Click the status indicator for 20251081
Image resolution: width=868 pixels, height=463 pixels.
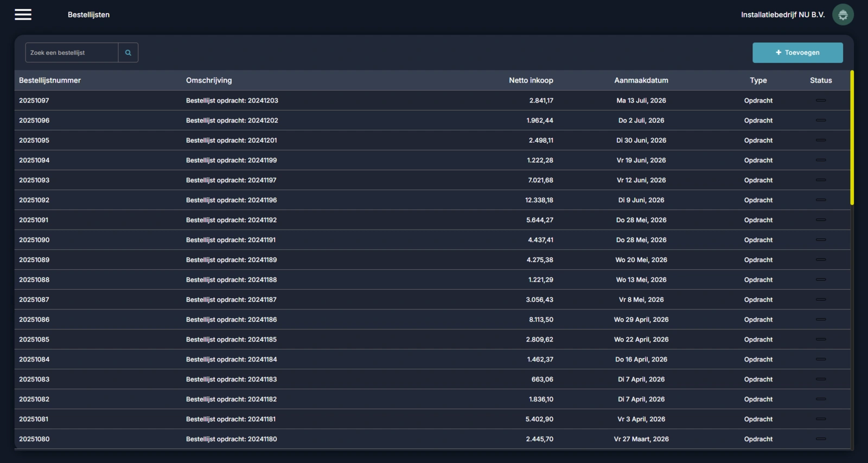[821, 419]
